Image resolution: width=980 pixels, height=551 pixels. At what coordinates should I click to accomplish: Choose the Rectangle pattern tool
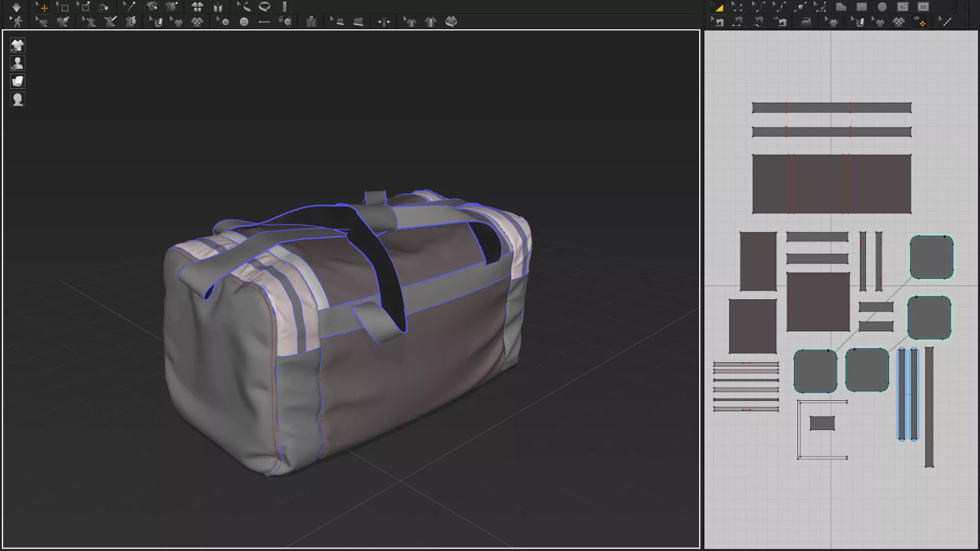pos(862,7)
